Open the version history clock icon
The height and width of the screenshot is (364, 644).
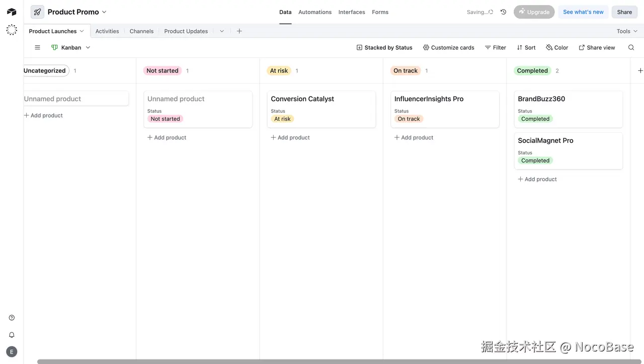point(503,12)
